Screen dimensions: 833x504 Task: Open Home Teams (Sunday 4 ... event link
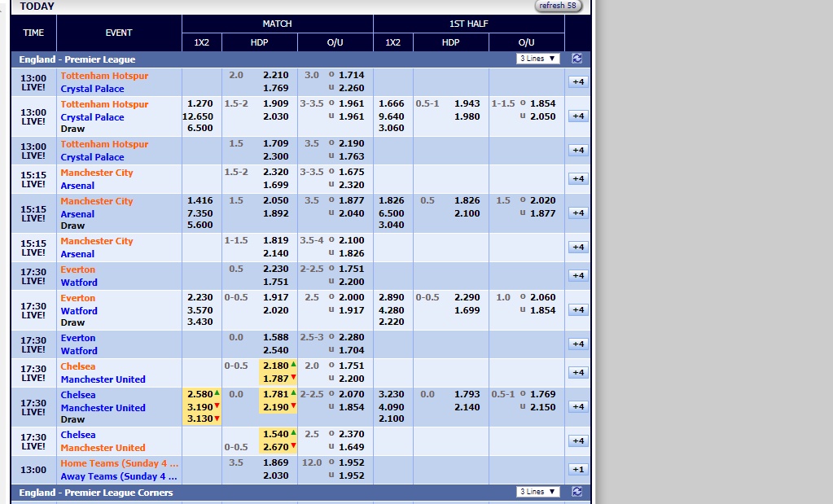(119, 463)
